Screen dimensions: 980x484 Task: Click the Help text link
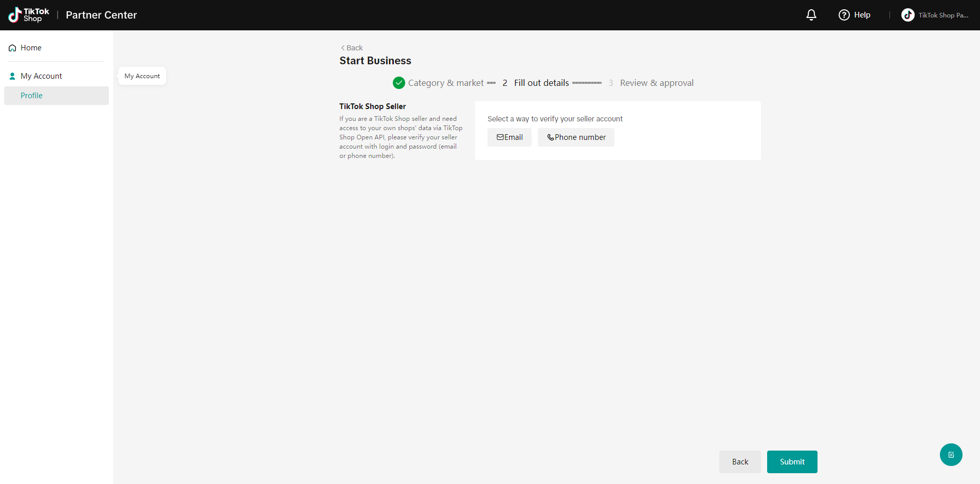(x=862, y=15)
